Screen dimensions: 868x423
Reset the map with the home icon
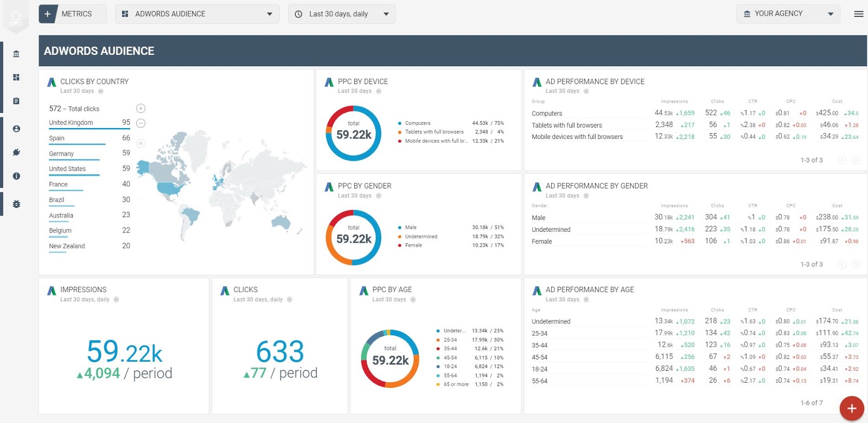141,143
